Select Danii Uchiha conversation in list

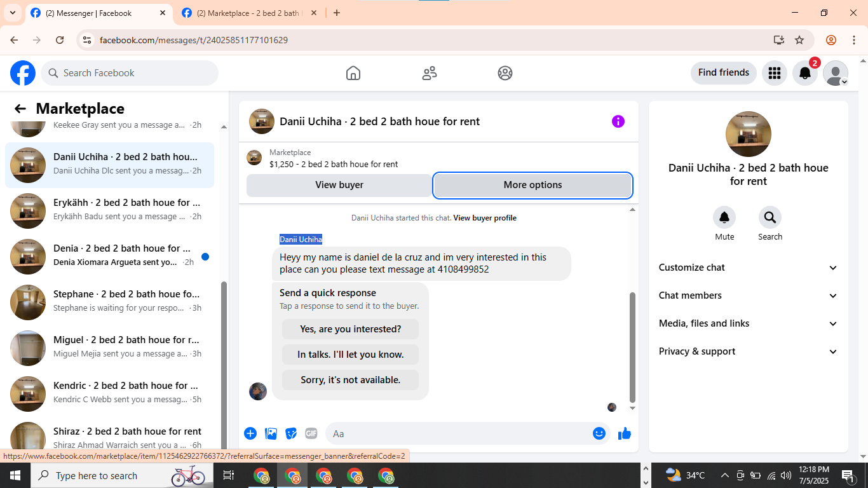click(109, 165)
